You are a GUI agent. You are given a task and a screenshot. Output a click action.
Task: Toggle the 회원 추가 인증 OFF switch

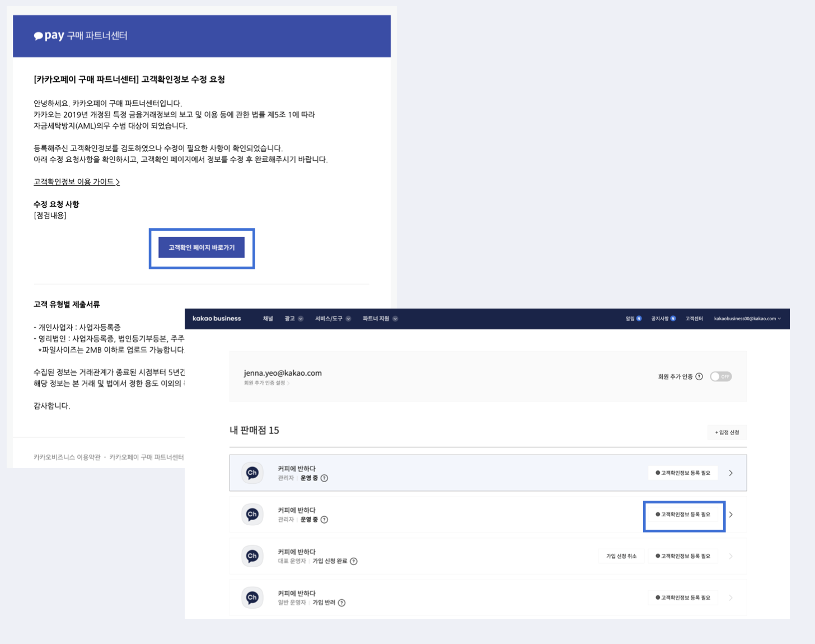pos(721,377)
